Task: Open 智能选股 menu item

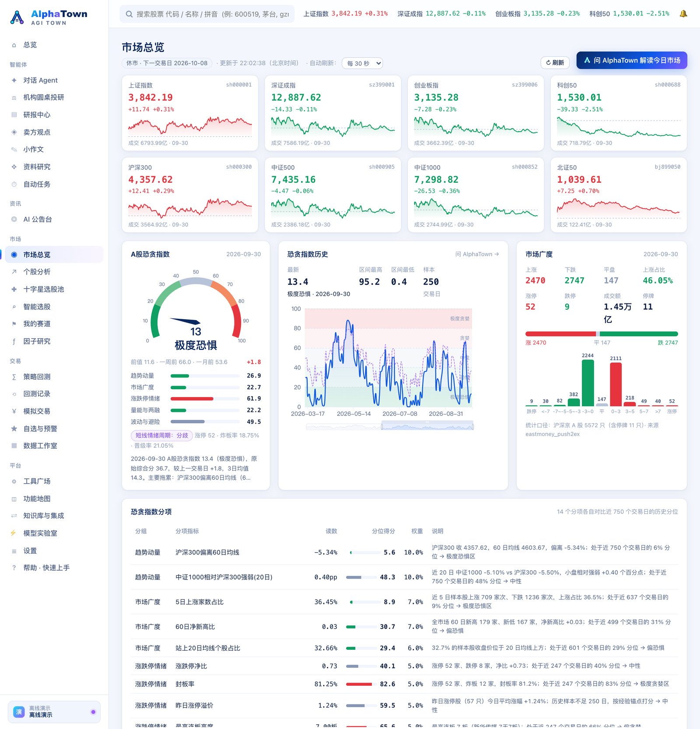Action: (54, 307)
